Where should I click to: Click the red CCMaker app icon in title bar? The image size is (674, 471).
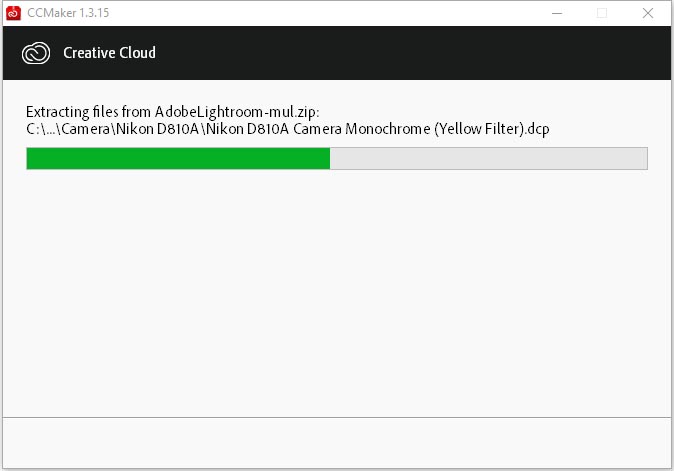(x=13, y=13)
